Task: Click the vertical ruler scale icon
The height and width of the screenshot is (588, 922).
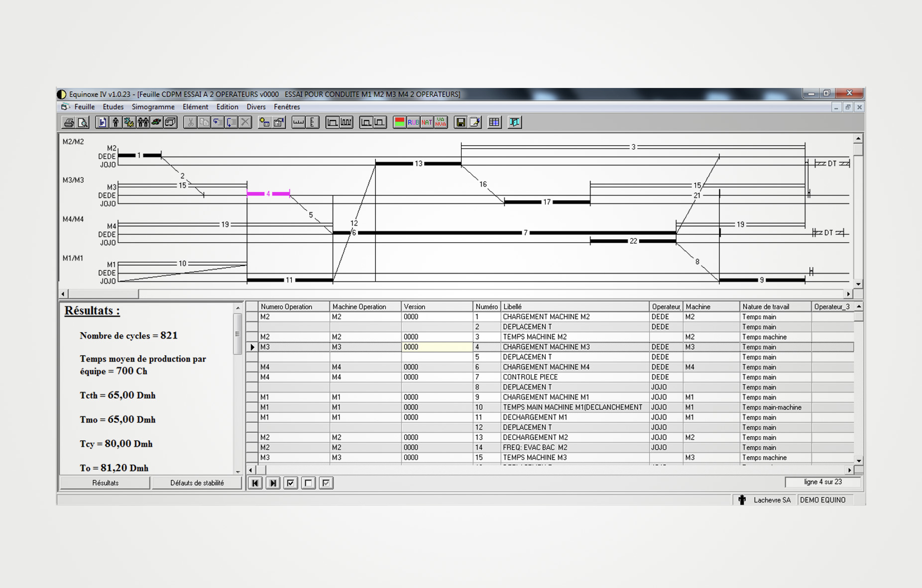Action: [312, 122]
